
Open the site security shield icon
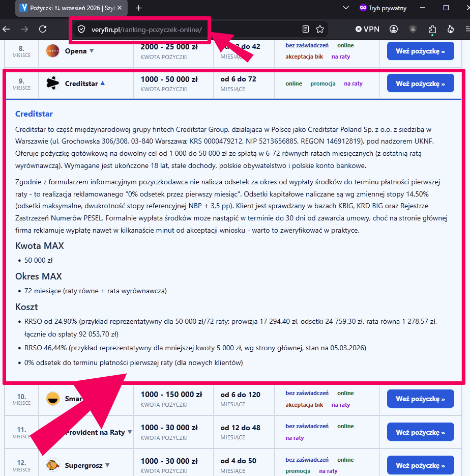click(x=81, y=30)
